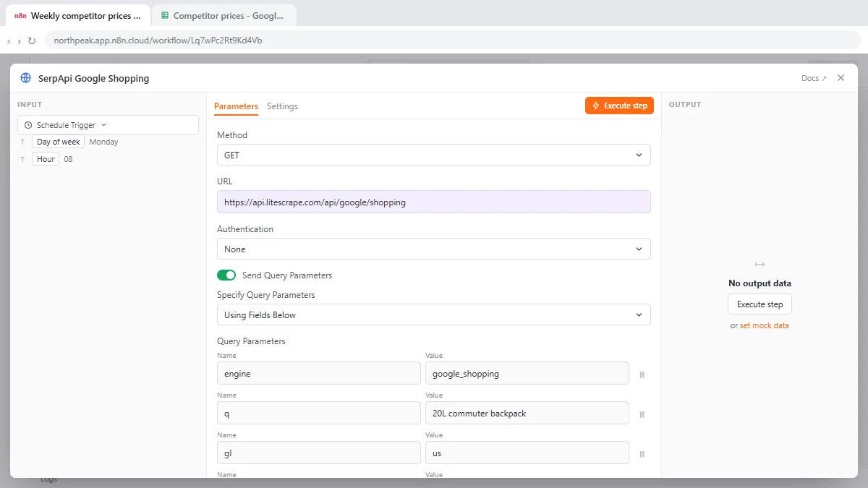This screenshot has height=488, width=868.
Task: Toggle Send Query Parameters switch
Action: (x=226, y=275)
